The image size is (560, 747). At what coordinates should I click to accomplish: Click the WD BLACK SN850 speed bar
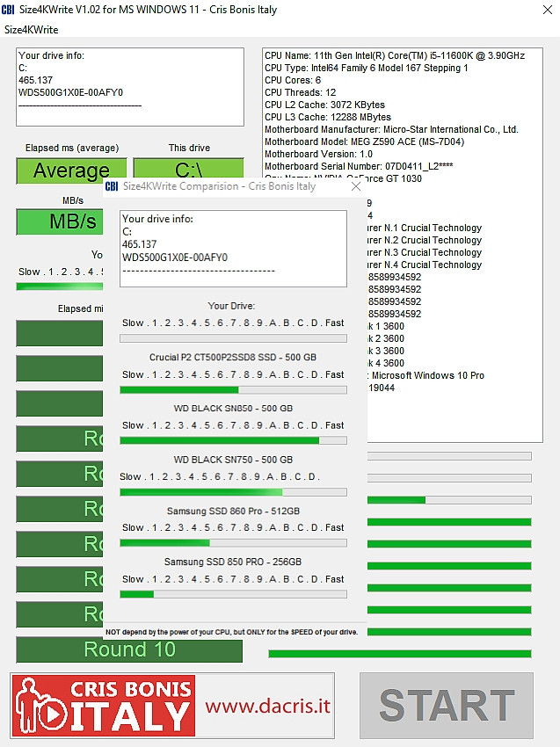233,440
